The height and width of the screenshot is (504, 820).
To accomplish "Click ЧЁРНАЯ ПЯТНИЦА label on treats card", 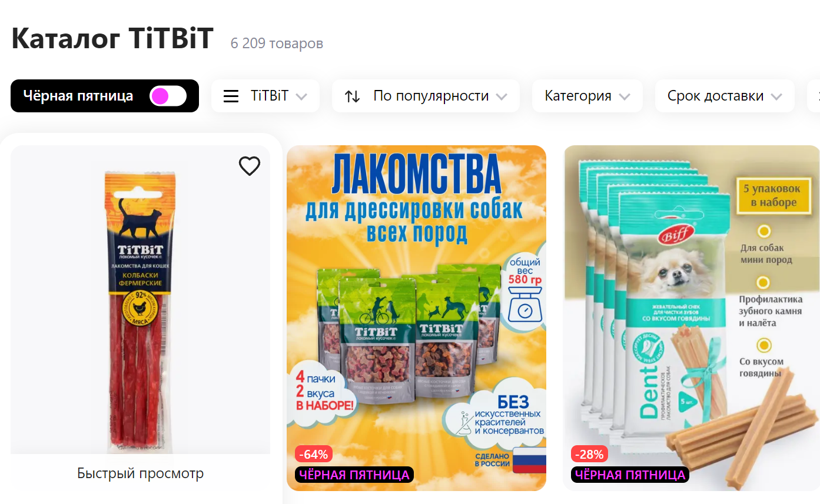I will click(354, 475).
